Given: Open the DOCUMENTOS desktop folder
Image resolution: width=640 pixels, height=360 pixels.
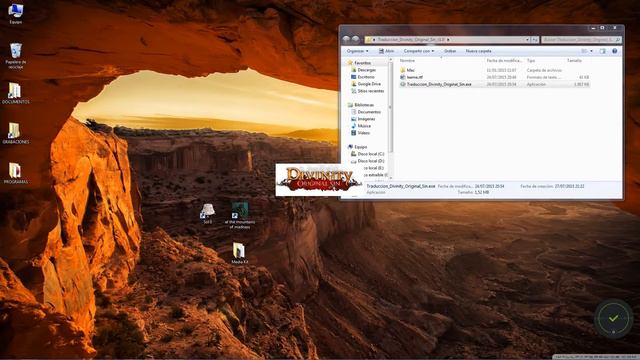Looking at the screenshot, I should (x=16, y=93).
